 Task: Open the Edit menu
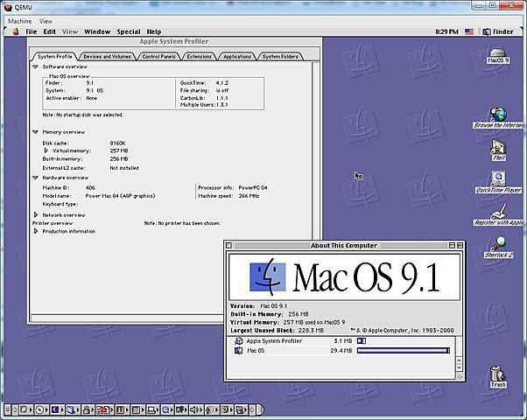pyautogui.click(x=49, y=31)
